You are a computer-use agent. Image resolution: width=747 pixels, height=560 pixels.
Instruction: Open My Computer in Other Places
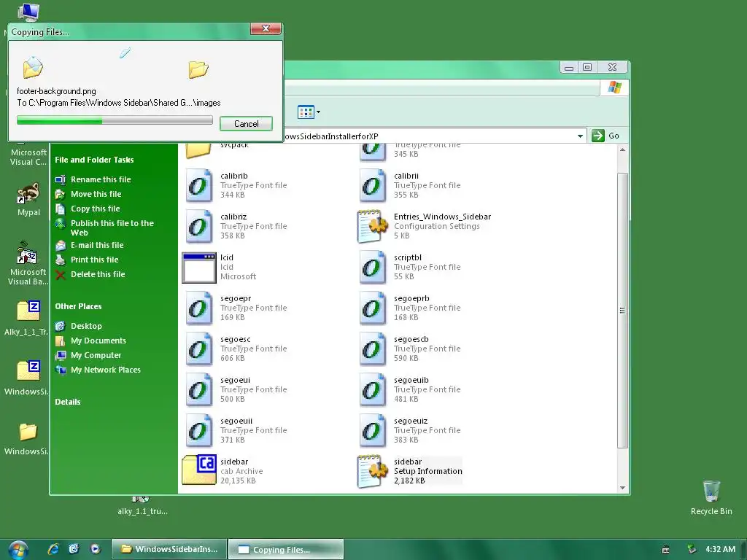[x=96, y=355]
